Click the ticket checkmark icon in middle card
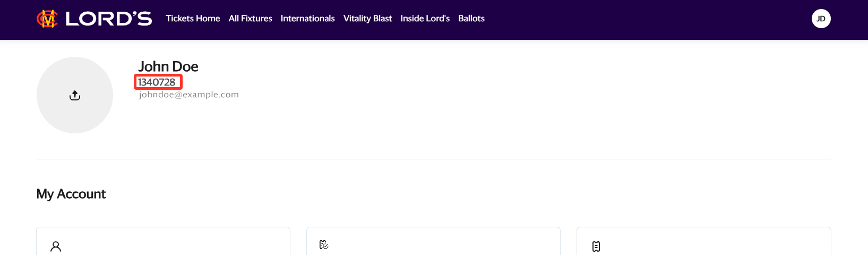 click(x=324, y=244)
